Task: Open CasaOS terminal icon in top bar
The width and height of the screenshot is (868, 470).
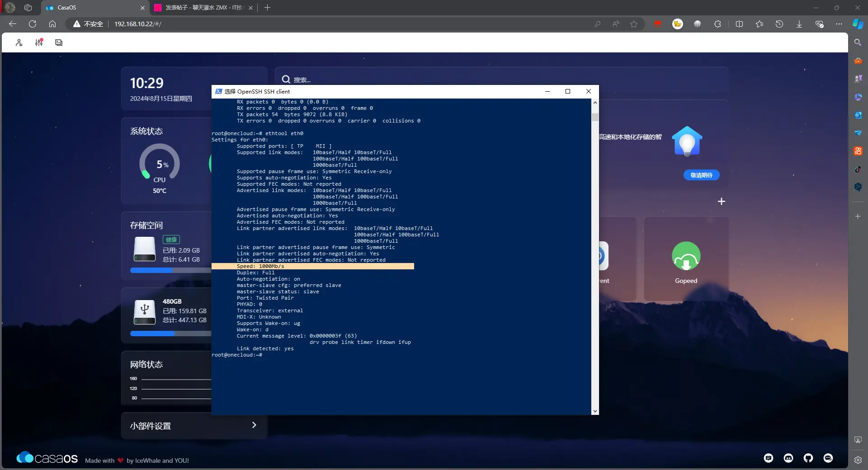Action: 59,42
